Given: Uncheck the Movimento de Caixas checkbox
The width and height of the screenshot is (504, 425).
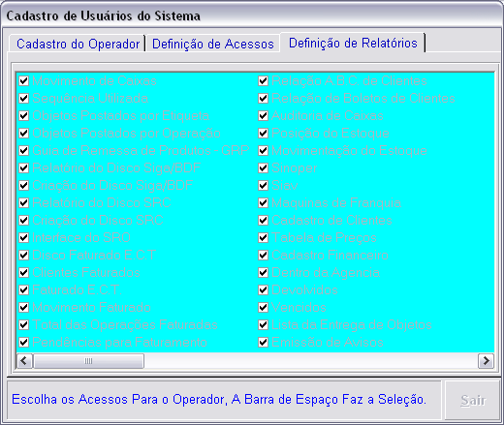Looking at the screenshot, I should (x=24, y=80).
